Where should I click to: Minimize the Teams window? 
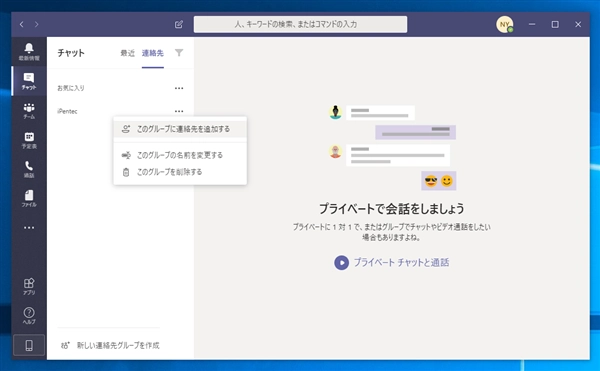(532, 24)
